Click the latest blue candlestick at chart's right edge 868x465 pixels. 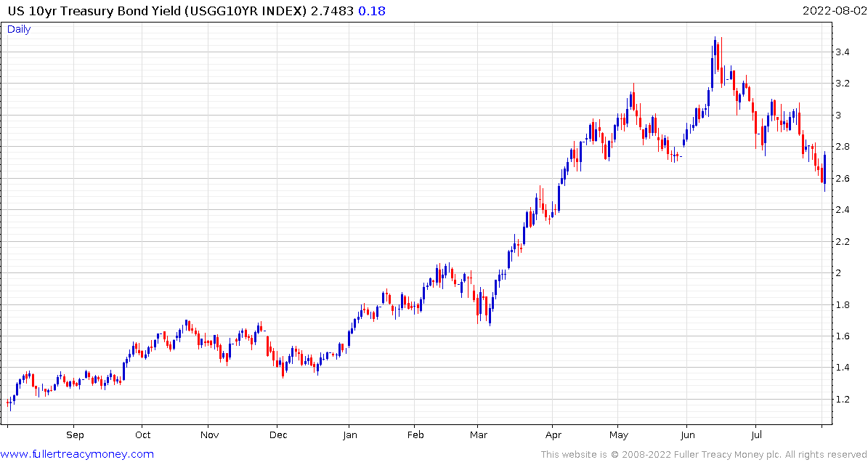(825, 171)
